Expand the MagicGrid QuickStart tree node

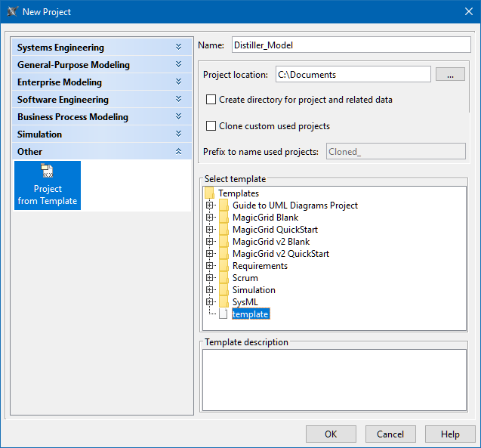click(210, 230)
